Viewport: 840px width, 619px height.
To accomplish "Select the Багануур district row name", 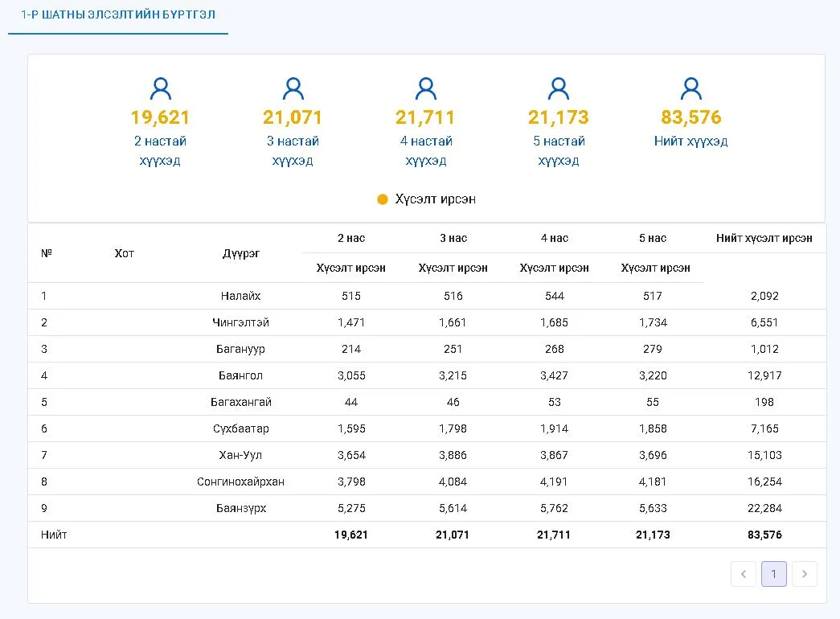I will tap(240, 349).
